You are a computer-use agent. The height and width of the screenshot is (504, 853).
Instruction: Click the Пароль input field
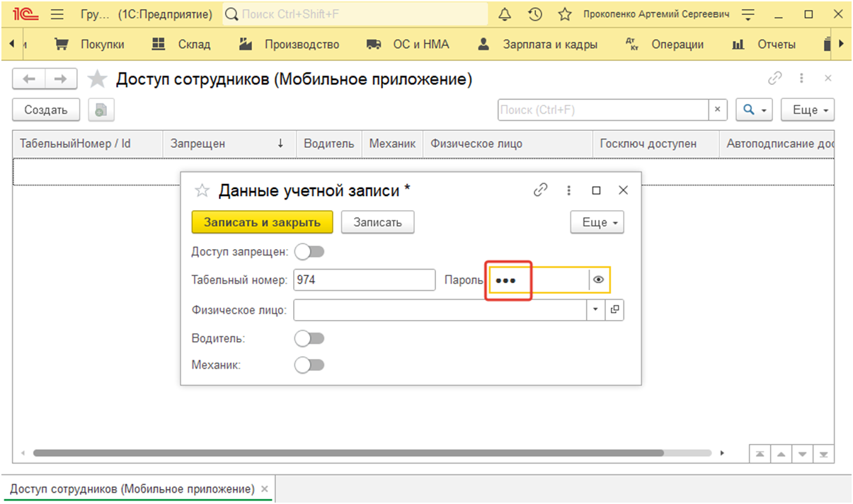point(539,280)
